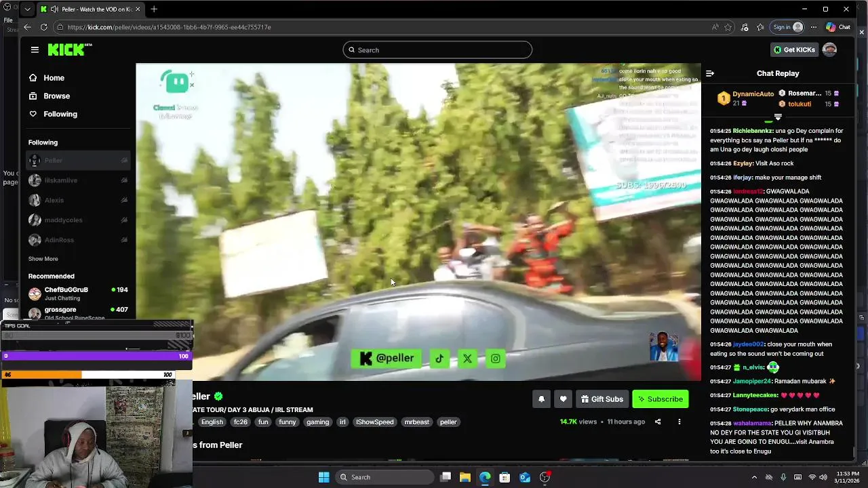
Task: Click Peller's verified badge
Action: pos(218,396)
